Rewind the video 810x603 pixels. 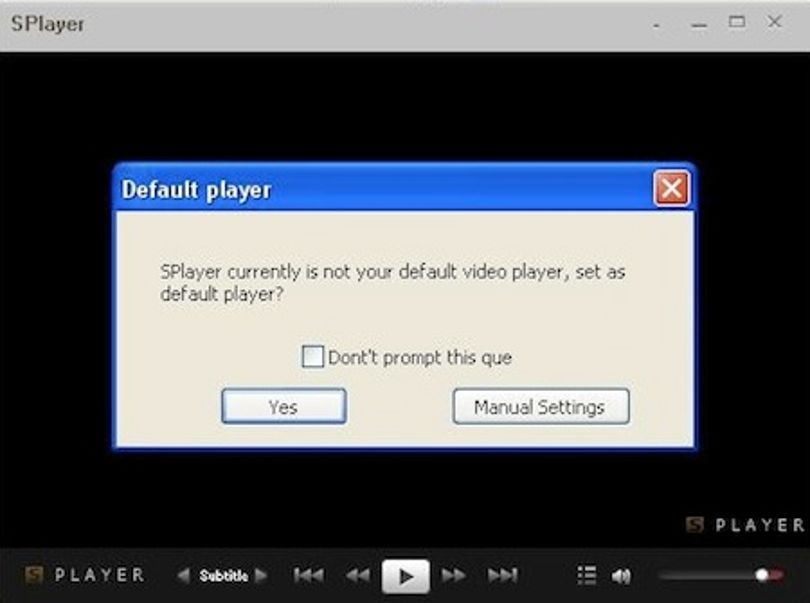pos(357,575)
